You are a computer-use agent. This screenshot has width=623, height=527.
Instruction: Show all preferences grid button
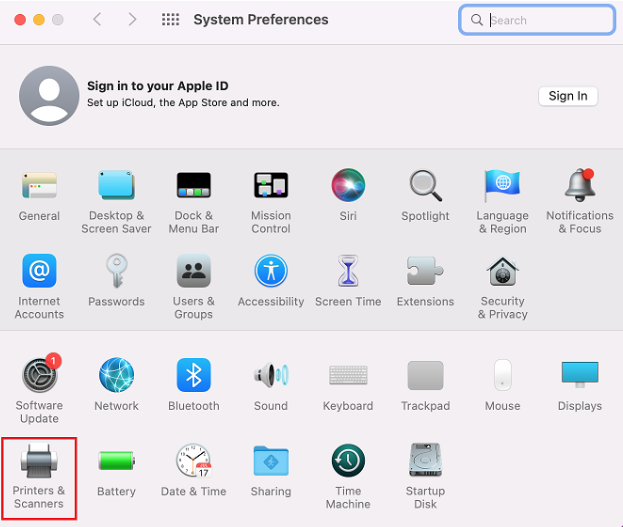coord(170,19)
